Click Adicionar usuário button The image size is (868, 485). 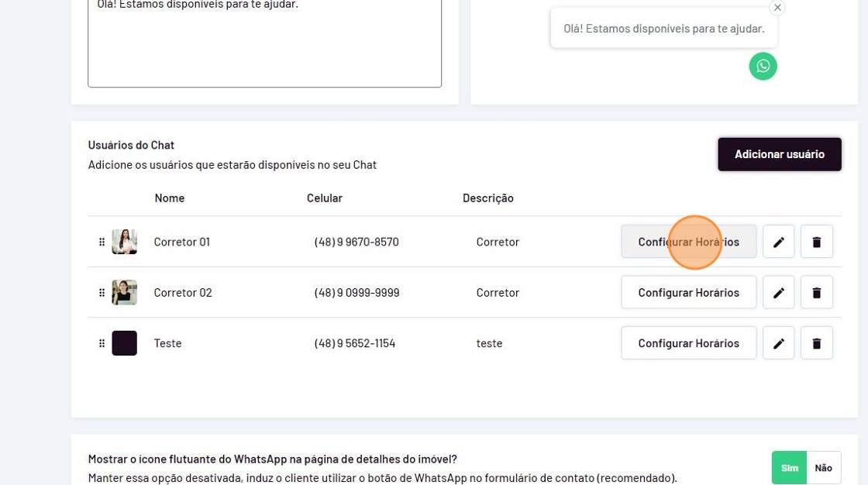point(779,154)
